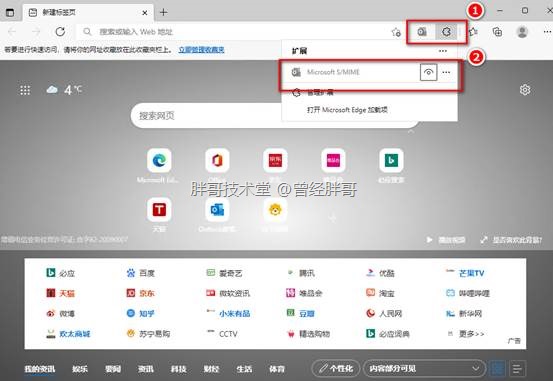Click the tab actions menu icon
553x381 pixels.
(10, 13)
